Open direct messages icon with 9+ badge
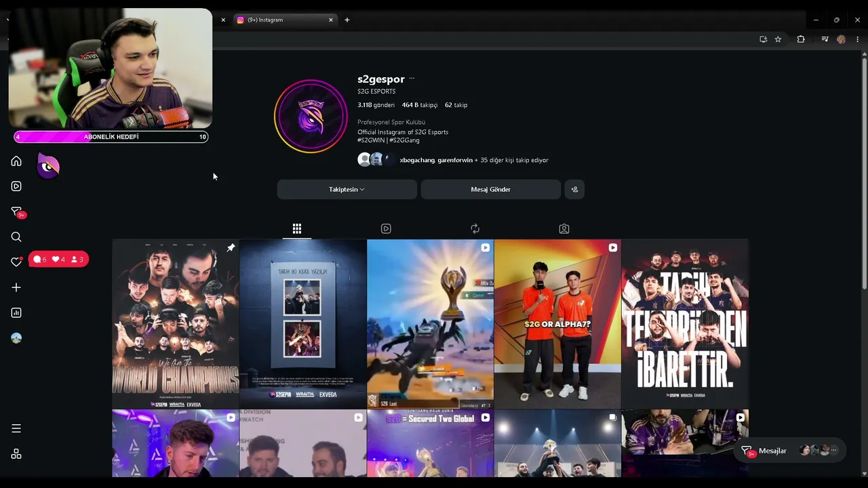 18,212
